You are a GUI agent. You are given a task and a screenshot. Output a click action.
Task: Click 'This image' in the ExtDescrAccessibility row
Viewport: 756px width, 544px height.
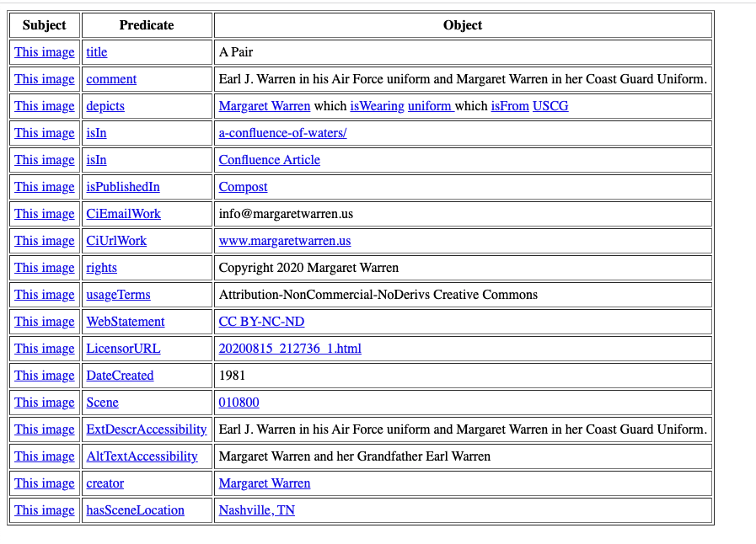tap(45, 429)
